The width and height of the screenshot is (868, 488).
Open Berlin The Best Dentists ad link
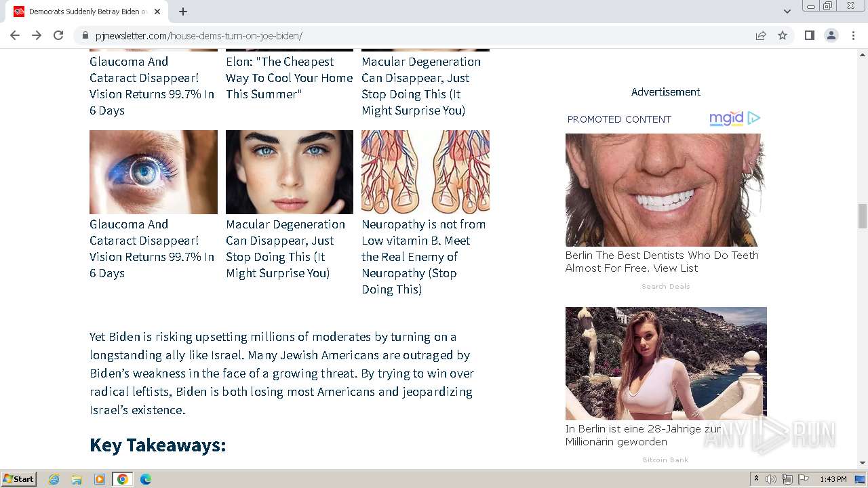[x=662, y=262]
